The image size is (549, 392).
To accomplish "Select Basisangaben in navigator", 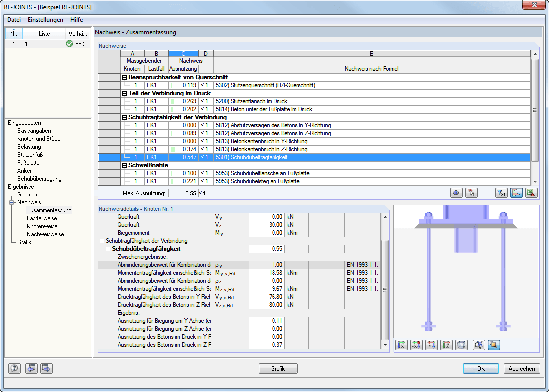I will tap(34, 131).
